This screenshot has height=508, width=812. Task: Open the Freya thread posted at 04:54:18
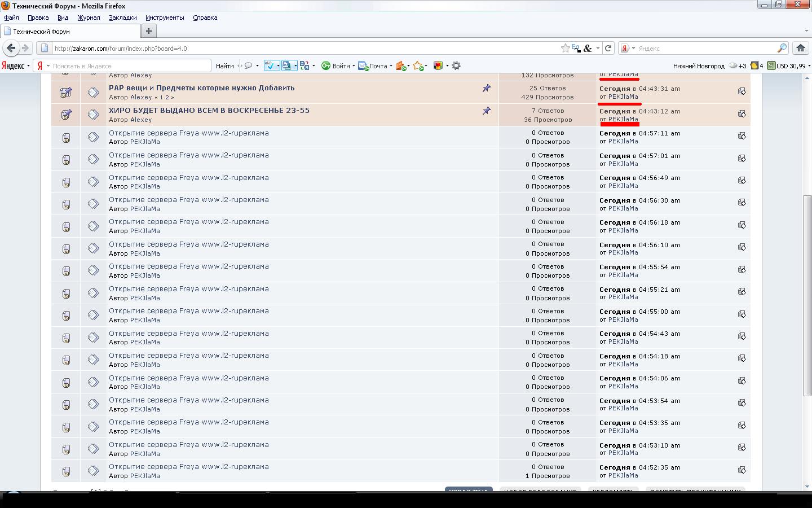coord(189,356)
